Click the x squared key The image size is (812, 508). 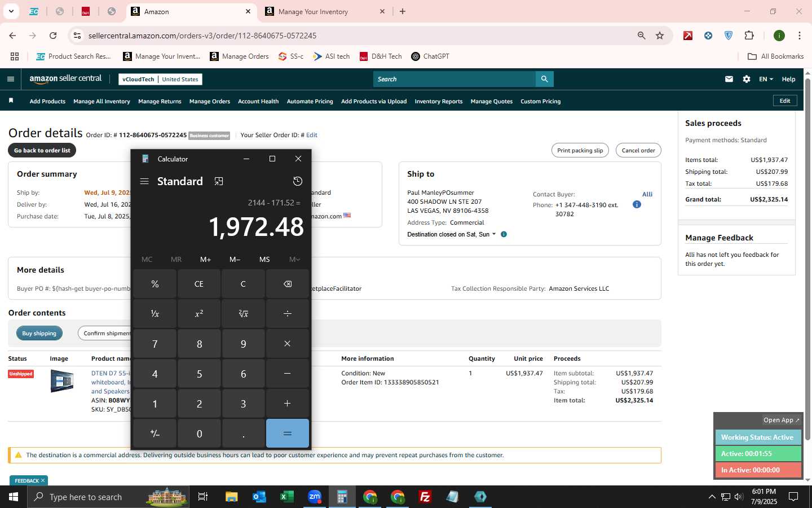coord(199,314)
